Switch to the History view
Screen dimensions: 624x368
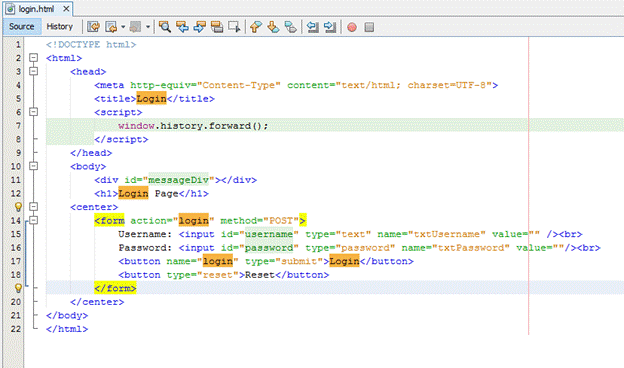point(60,27)
